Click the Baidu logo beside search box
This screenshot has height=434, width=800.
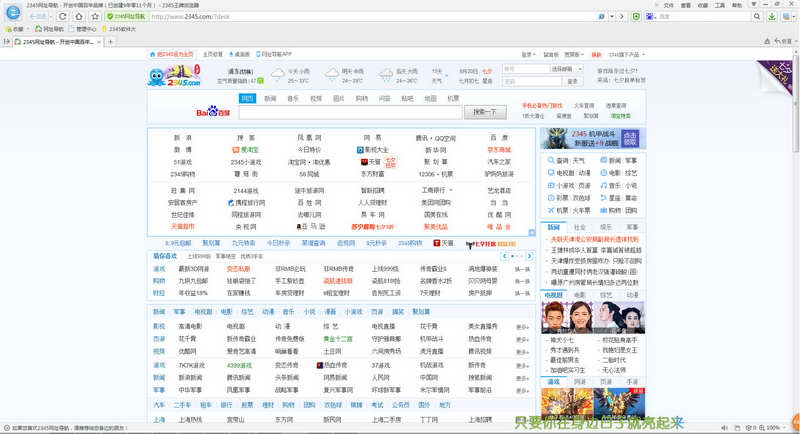coord(213,112)
